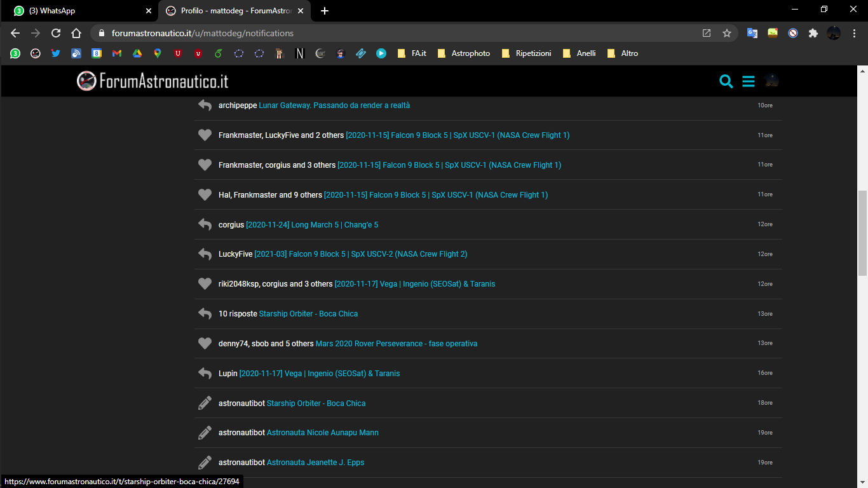Open the Ripetizioni bookmarks folder
The image size is (868, 488).
[x=527, y=53]
